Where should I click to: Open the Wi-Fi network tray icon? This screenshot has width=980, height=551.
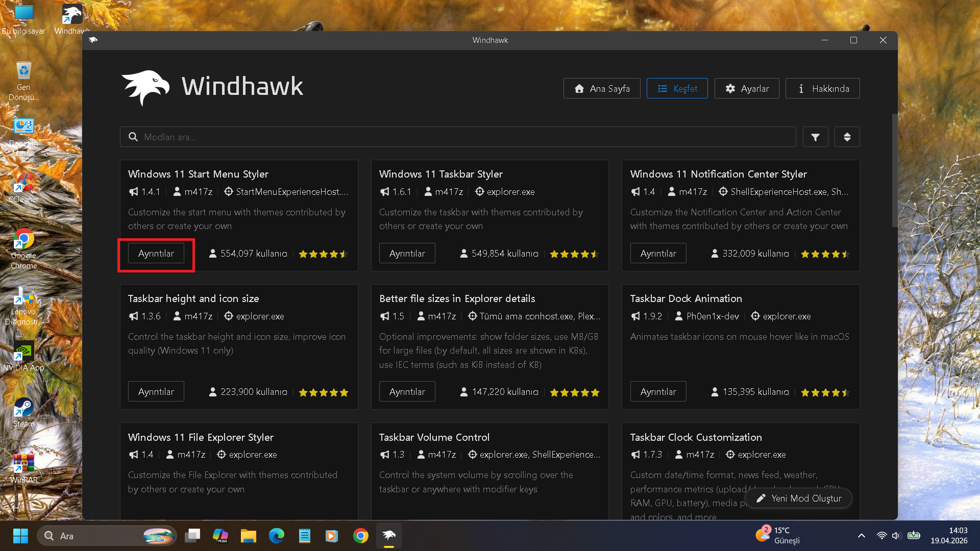coord(881,536)
